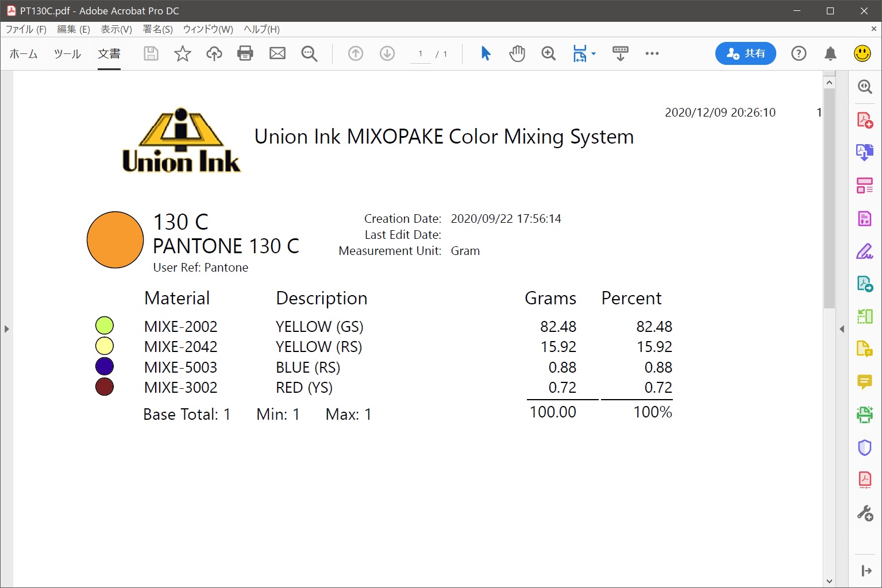
Task: Show more tools ellipsis
Action: 652,53
